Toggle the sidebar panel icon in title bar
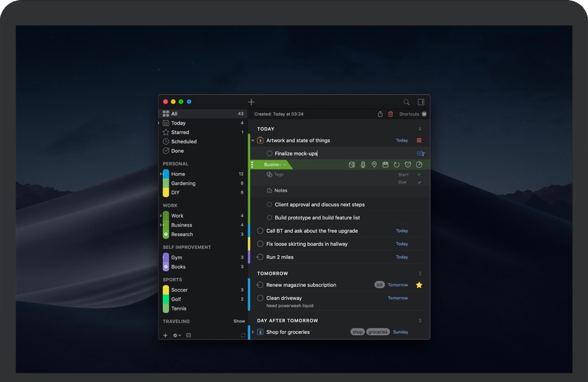The width and height of the screenshot is (588, 382). [x=421, y=102]
